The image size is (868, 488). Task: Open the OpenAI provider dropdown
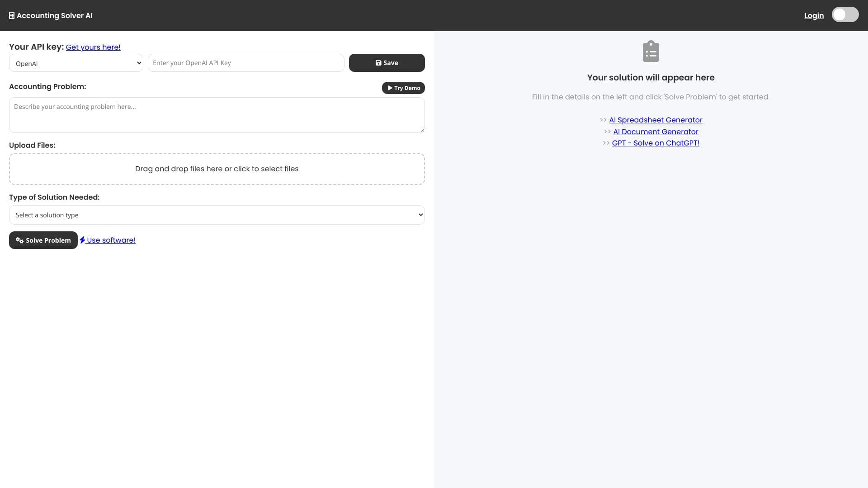point(76,63)
